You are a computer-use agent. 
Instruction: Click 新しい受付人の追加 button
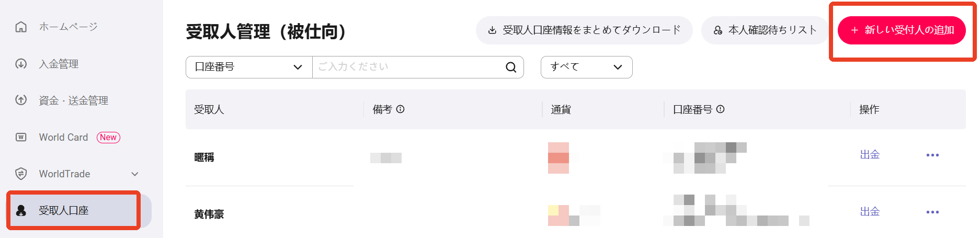point(901,30)
